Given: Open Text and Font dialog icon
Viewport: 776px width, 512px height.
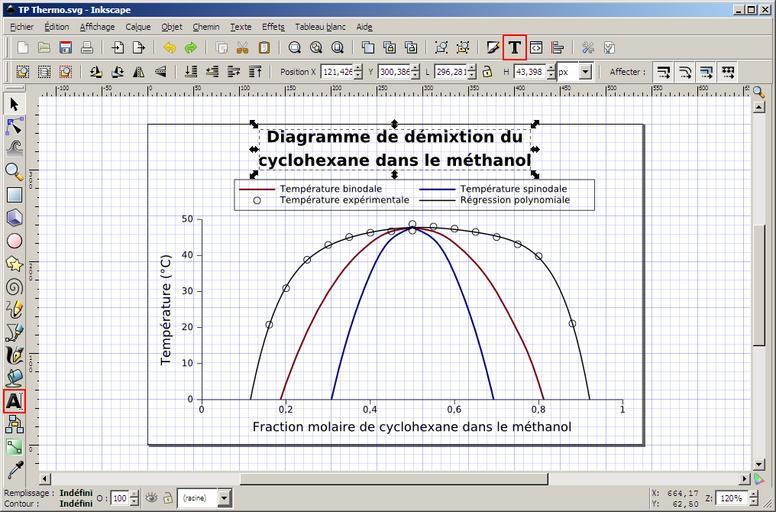Looking at the screenshot, I should (x=514, y=47).
